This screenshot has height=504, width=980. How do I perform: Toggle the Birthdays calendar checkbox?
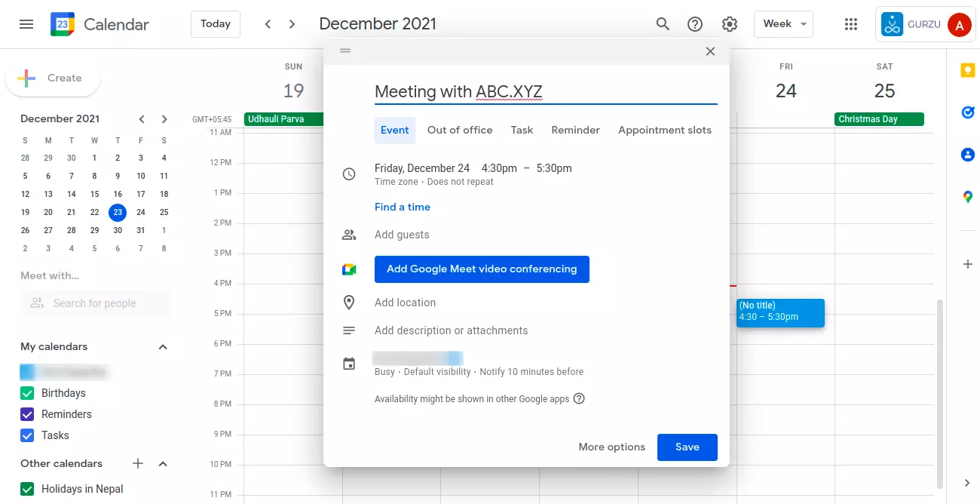(27, 393)
